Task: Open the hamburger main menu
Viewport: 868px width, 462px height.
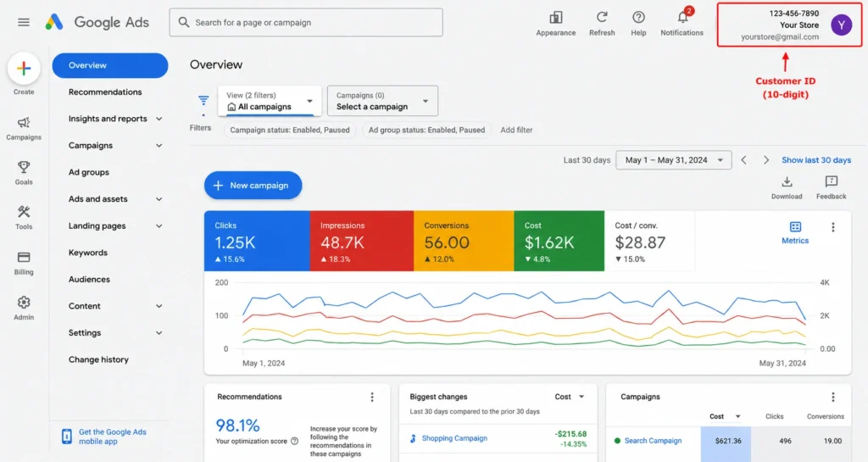Action: 23,22
